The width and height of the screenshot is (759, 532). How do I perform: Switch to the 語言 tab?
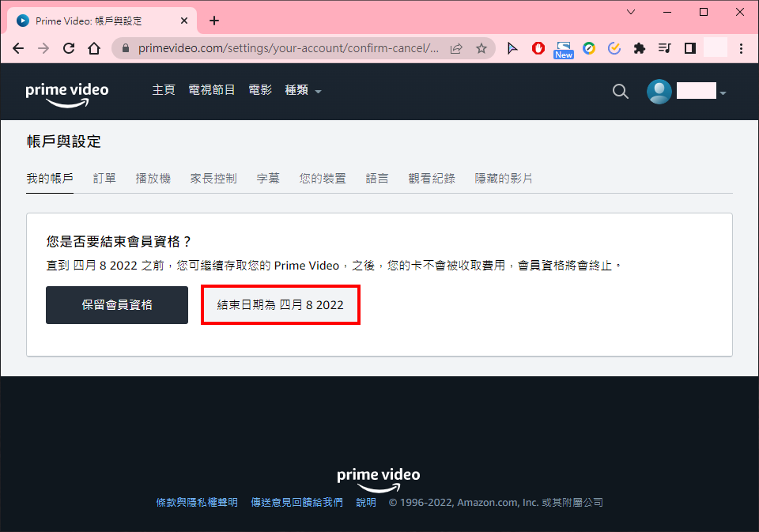coord(377,179)
